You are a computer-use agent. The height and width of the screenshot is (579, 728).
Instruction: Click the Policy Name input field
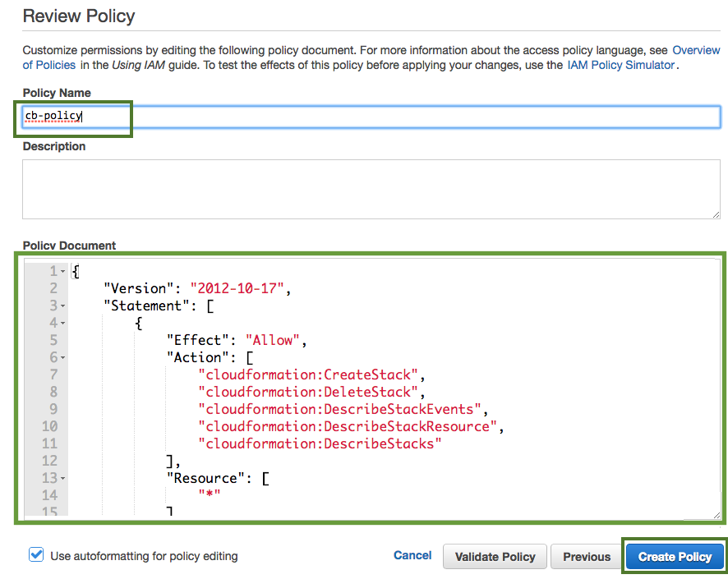(370, 117)
